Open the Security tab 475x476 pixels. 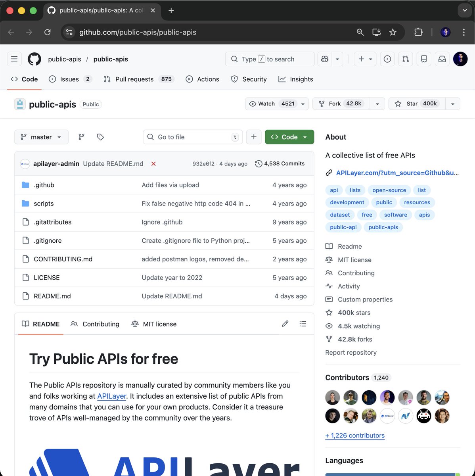tap(249, 79)
